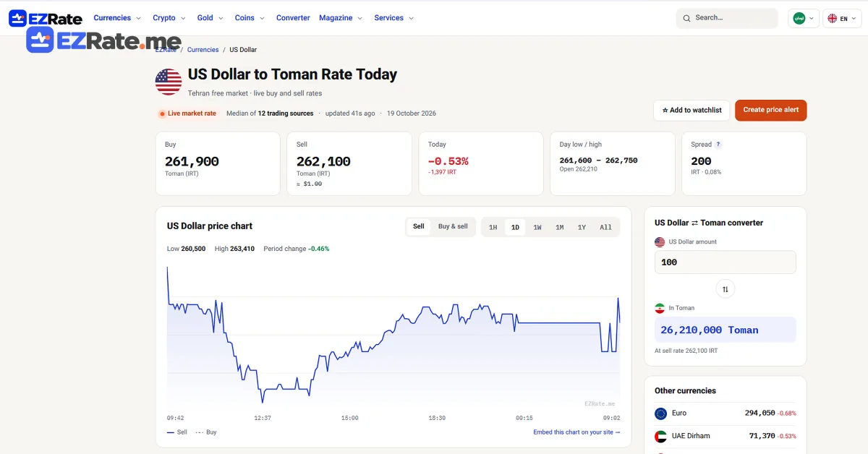
Task: Select the 1Y chart range
Action: pyautogui.click(x=582, y=227)
